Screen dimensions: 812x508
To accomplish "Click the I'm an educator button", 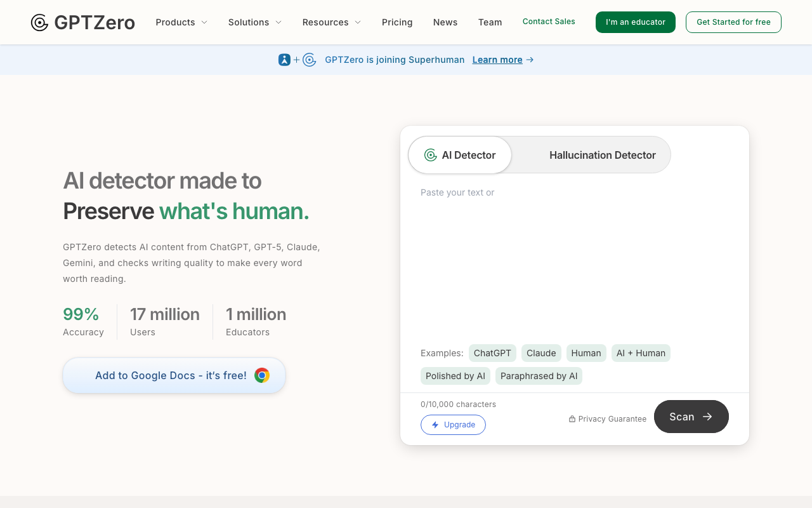I will pyautogui.click(x=636, y=22).
